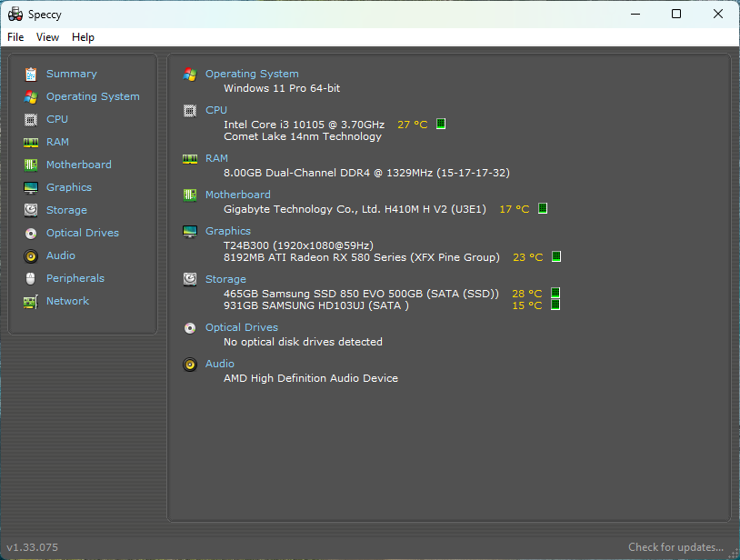Screen dimensions: 740x560
Task: Click the CPU heading link in main panel
Action: 216,110
